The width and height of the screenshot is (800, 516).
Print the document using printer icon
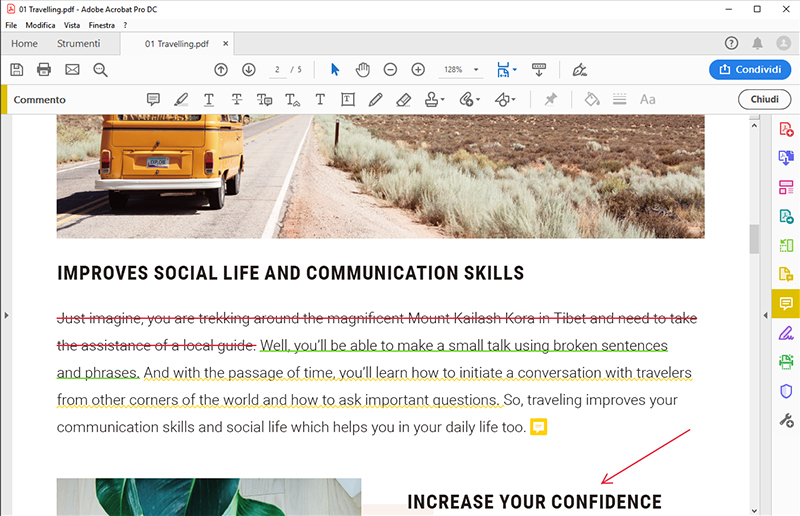point(44,69)
